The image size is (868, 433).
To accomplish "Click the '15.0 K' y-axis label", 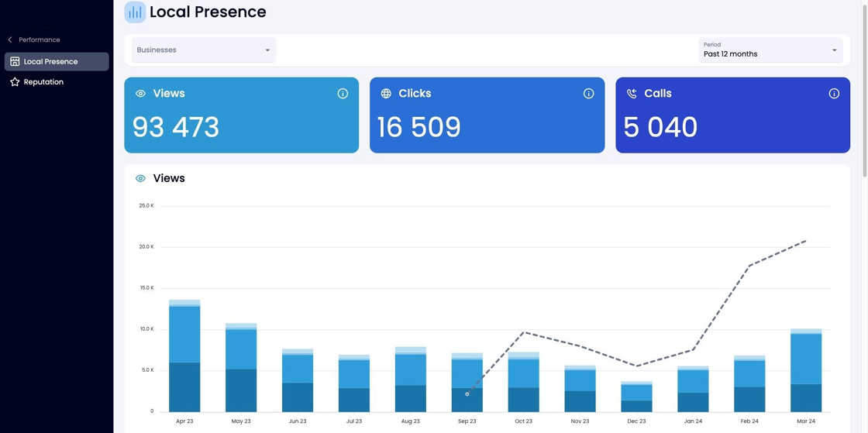I will 146,288.
